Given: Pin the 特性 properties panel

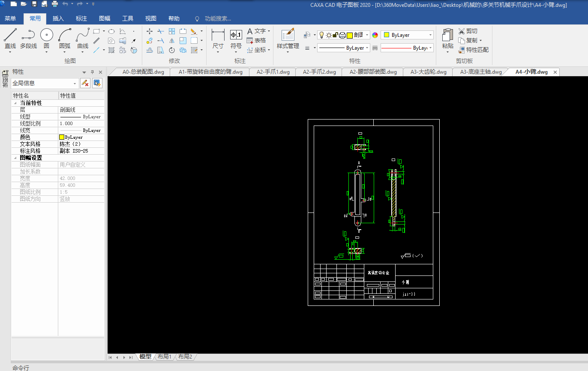Looking at the screenshot, I should (x=92, y=72).
